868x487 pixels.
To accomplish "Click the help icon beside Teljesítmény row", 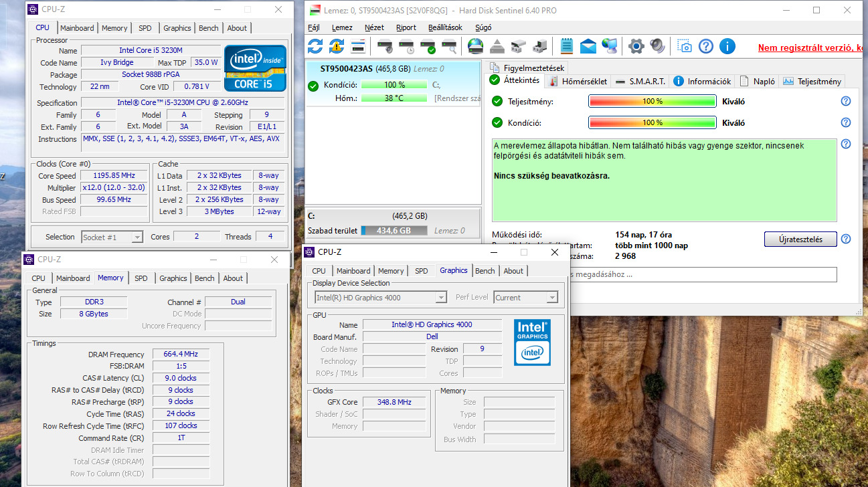I will pos(846,101).
